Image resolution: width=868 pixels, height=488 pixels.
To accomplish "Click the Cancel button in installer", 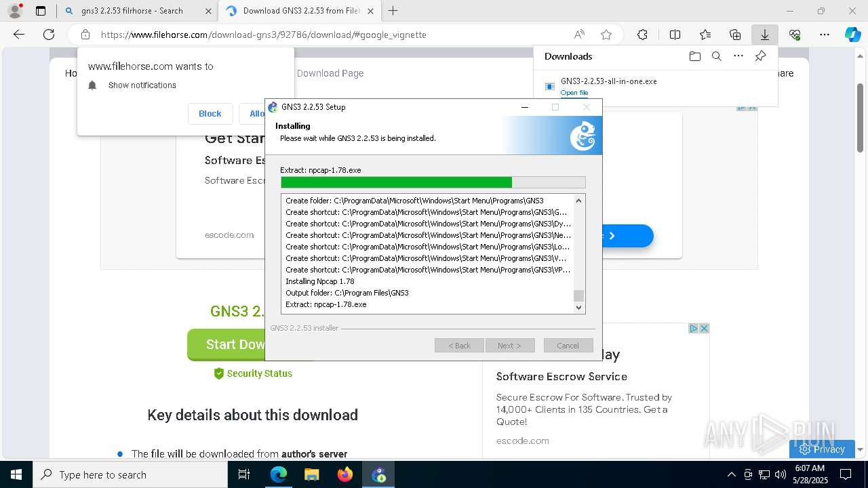I will [568, 346].
